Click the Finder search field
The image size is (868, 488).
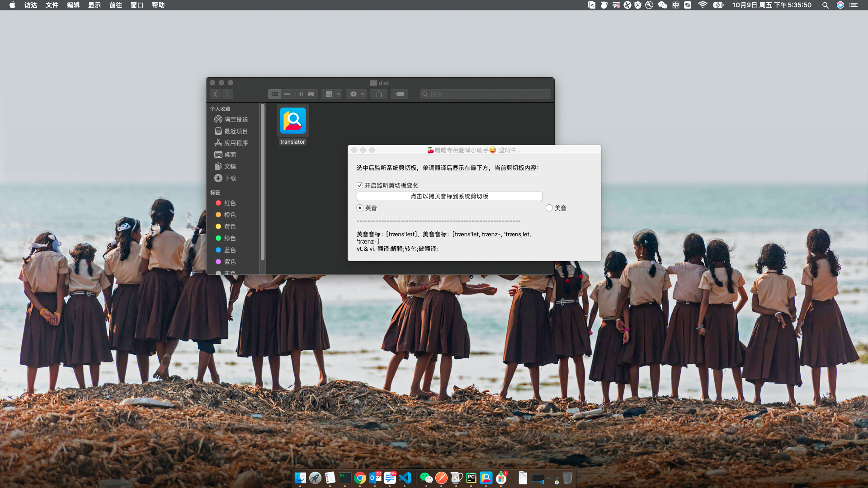(486, 94)
